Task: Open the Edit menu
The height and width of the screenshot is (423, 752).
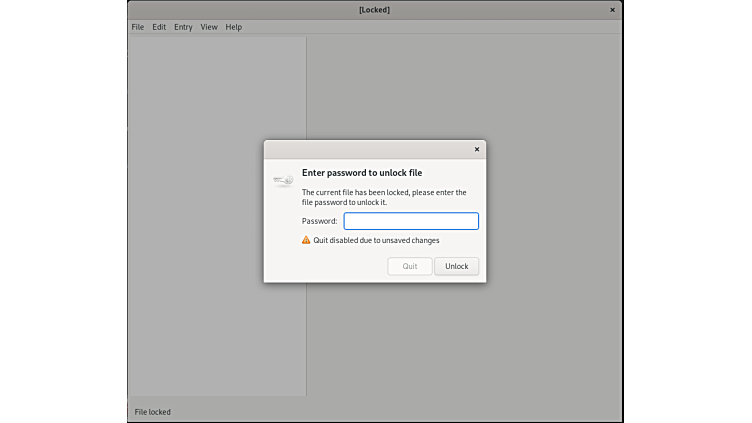Action: [159, 27]
